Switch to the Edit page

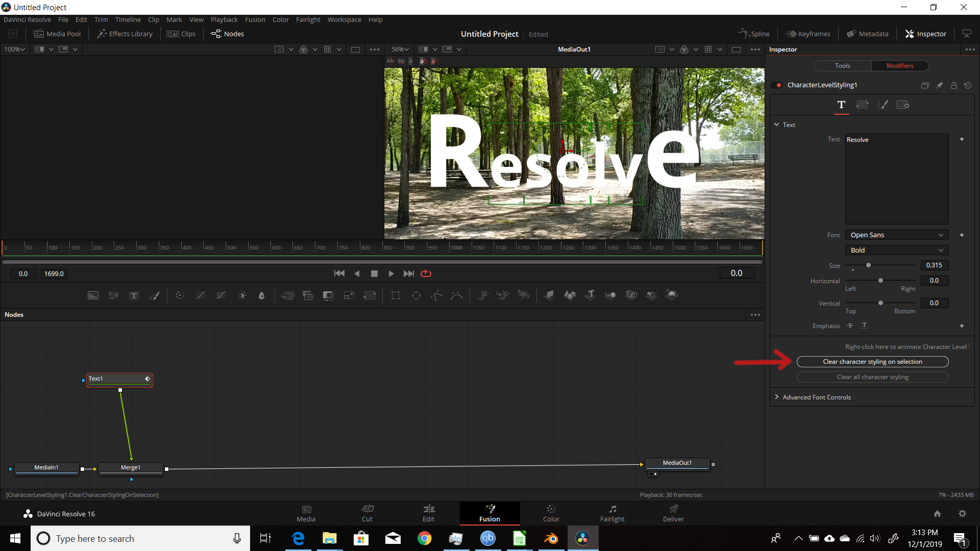(x=428, y=513)
